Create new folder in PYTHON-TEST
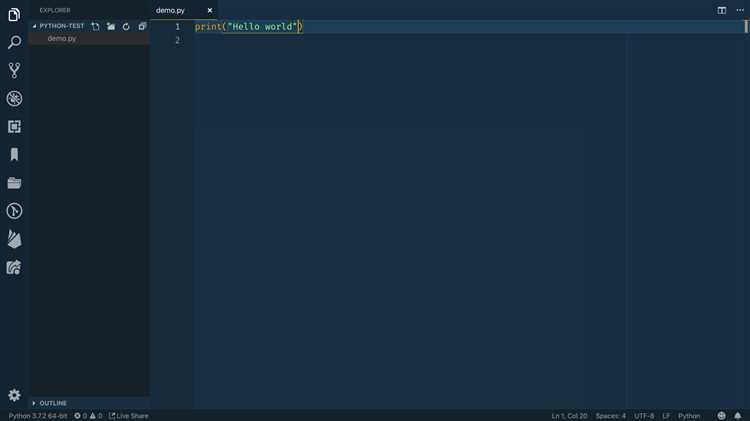Image resolution: width=750 pixels, height=421 pixels. [111, 26]
